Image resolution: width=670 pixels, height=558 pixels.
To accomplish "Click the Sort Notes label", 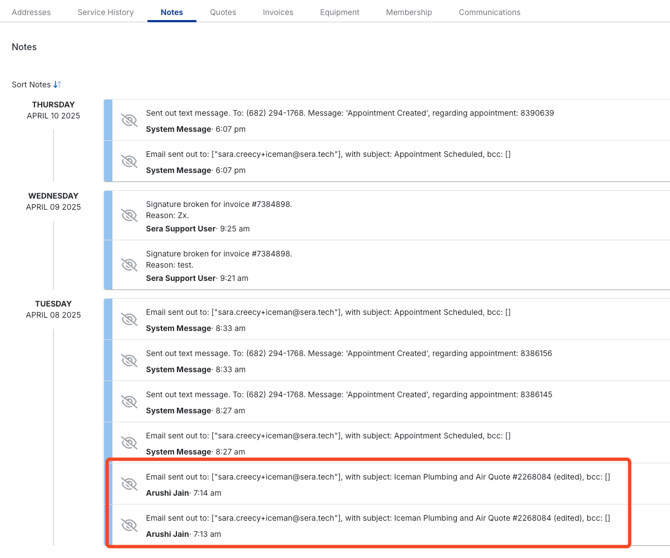I will [31, 85].
